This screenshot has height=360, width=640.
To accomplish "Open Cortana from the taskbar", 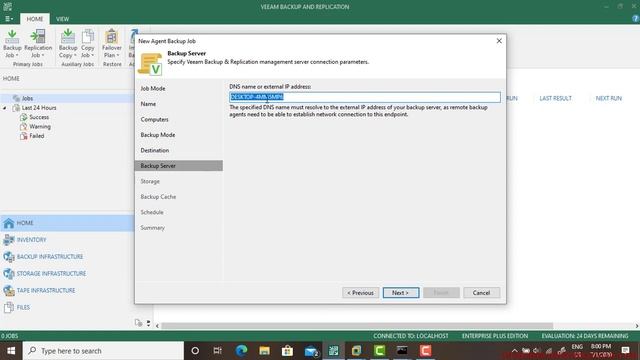I will (195, 351).
